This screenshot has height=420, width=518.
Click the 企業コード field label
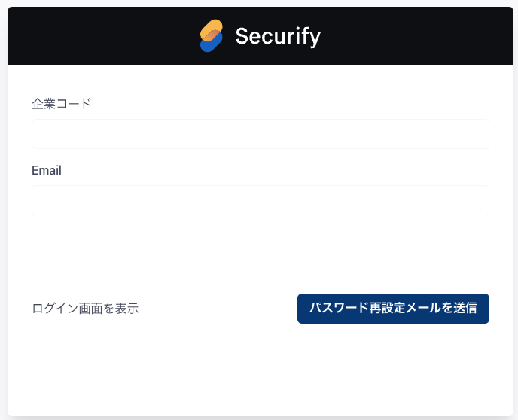coord(62,104)
